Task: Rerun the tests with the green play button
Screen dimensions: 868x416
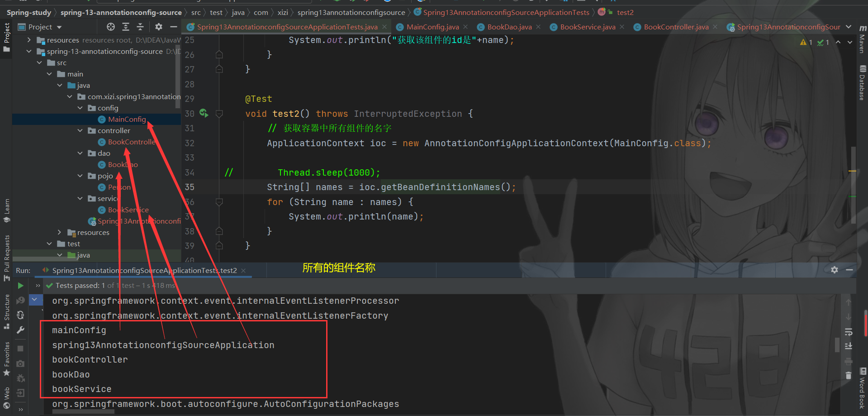Action: click(x=20, y=286)
